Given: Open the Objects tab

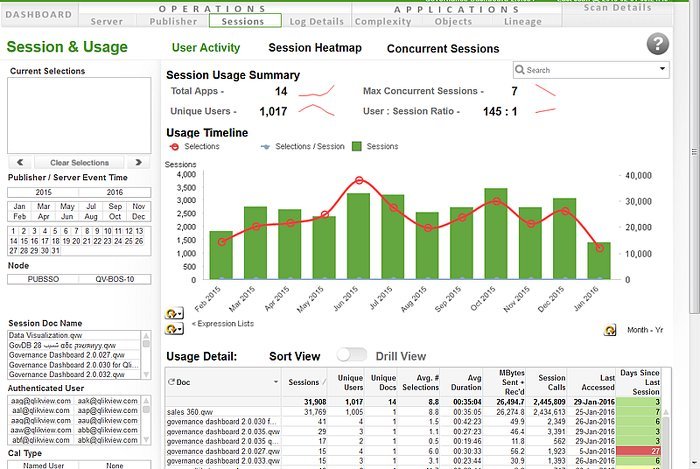Looking at the screenshot, I should (x=453, y=21).
